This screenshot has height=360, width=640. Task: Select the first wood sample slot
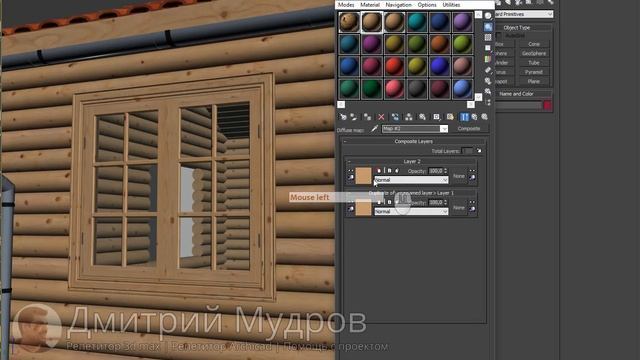click(349, 22)
